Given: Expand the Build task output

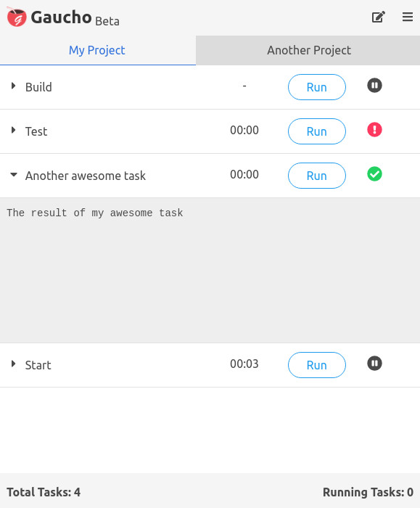Looking at the screenshot, I should pyautogui.click(x=13, y=86).
